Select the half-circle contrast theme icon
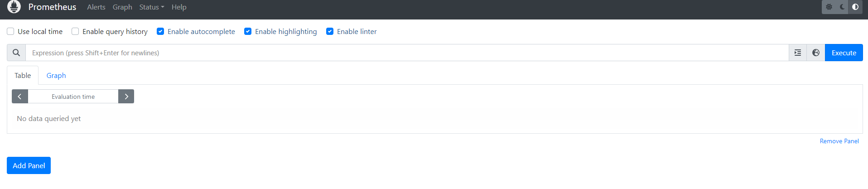 coord(855,7)
